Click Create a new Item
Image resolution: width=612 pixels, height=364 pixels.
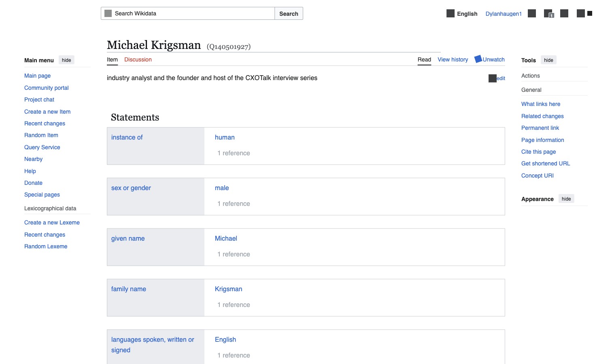click(47, 112)
